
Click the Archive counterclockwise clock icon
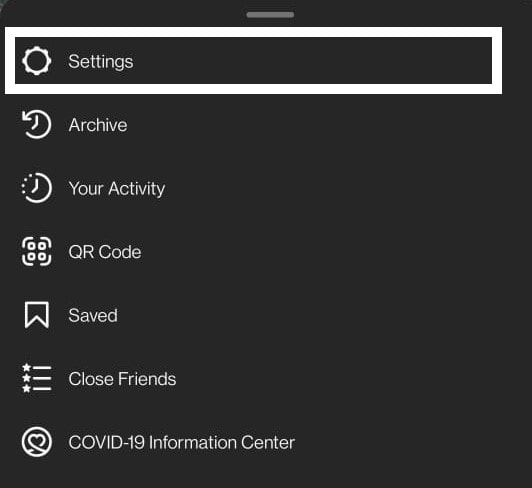[x=37, y=125]
